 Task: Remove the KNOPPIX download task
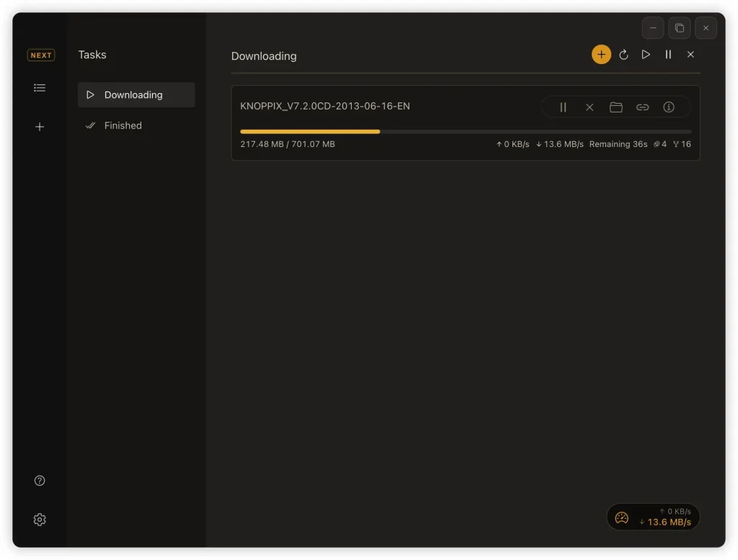[x=590, y=107]
